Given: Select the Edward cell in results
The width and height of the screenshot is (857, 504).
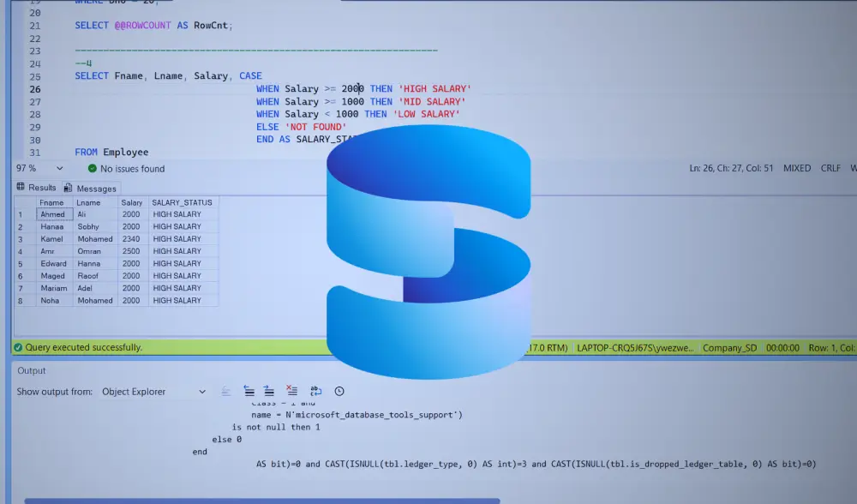Looking at the screenshot, I should (53, 263).
